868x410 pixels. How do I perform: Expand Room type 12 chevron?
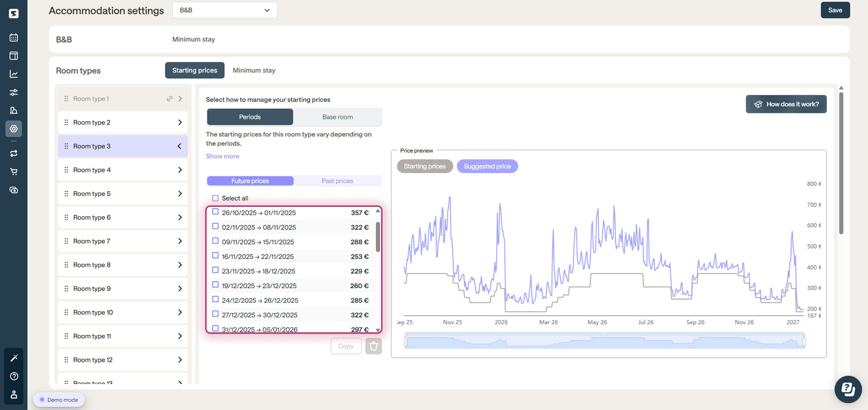(180, 360)
